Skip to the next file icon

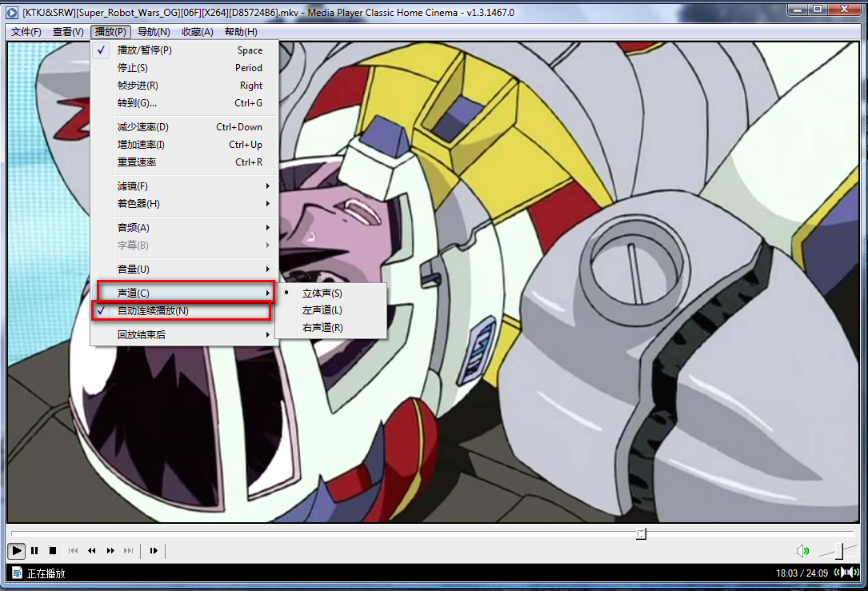click(x=129, y=550)
